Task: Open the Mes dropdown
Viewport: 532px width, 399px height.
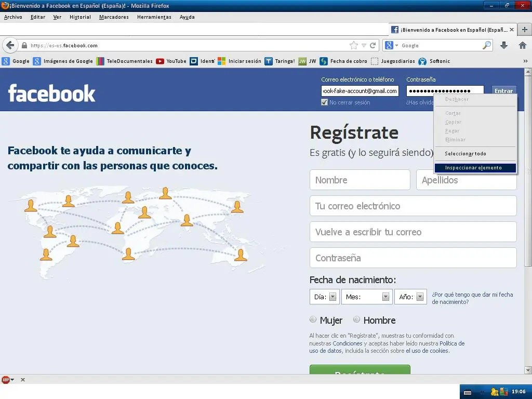Action: point(367,297)
